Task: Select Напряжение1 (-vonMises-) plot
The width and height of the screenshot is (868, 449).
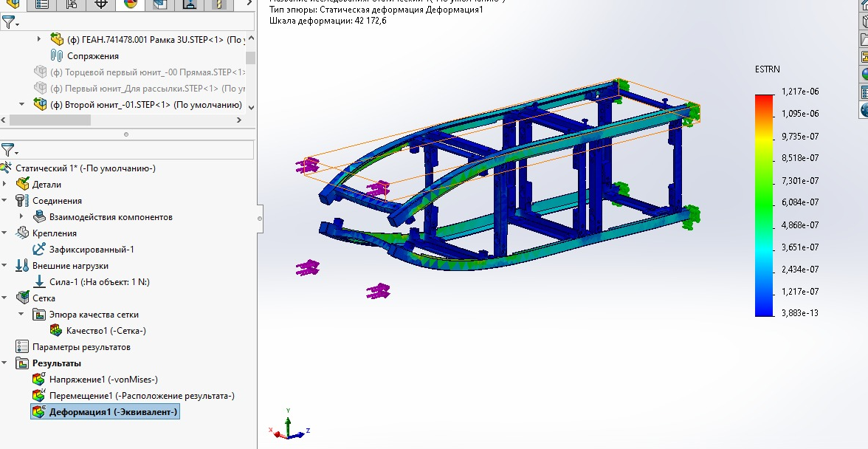Action: (103, 380)
